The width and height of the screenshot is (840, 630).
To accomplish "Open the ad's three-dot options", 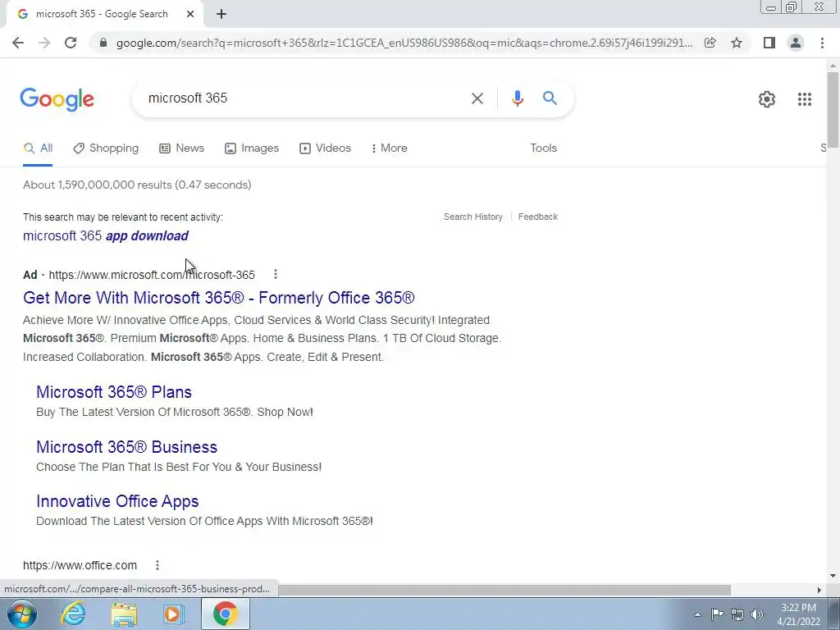I will [276, 274].
